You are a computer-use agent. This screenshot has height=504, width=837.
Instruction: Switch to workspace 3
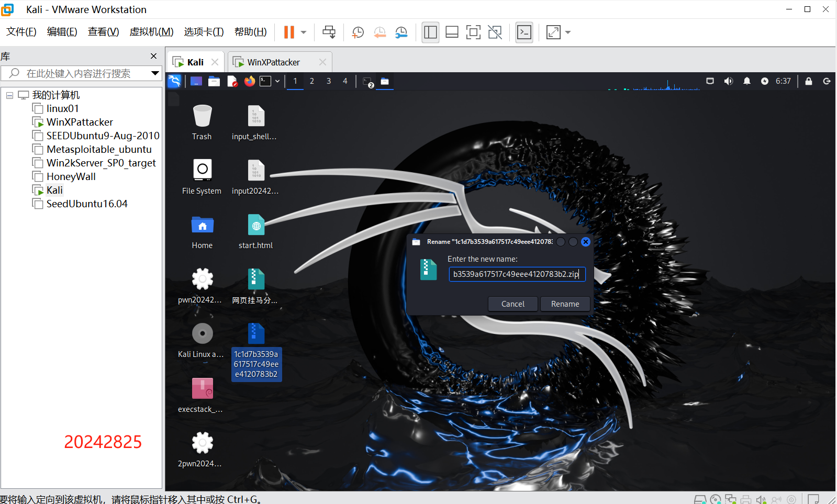(329, 81)
